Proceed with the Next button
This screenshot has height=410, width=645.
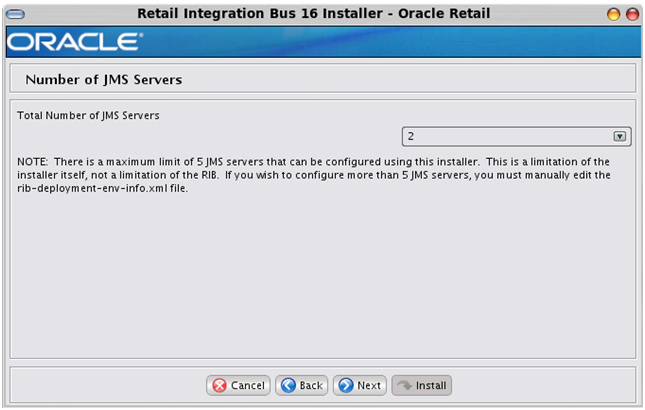pos(360,385)
